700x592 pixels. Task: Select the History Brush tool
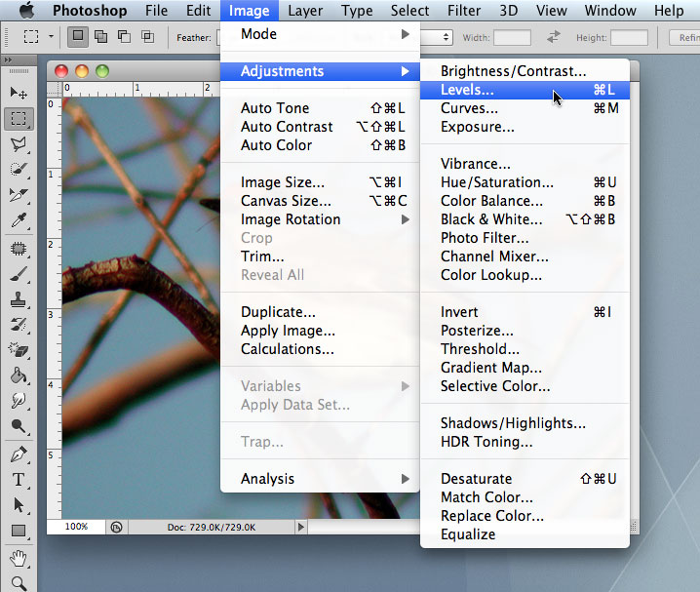19,325
